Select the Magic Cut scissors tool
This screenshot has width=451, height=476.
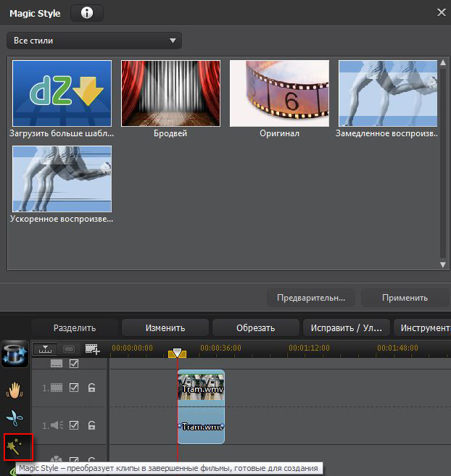coord(15,419)
